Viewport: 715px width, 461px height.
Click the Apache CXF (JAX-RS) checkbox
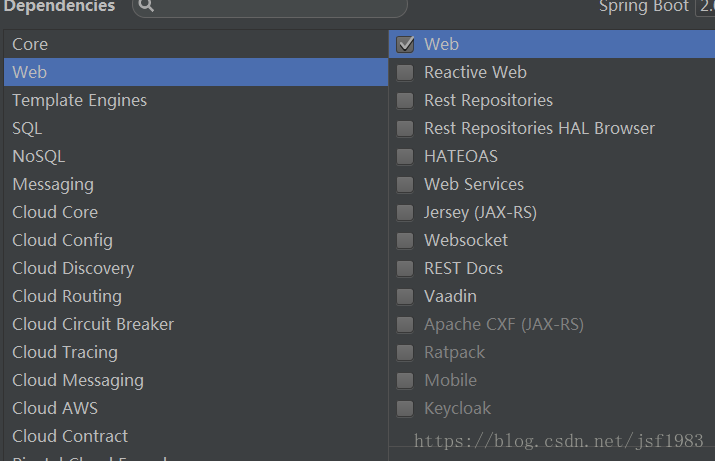click(x=405, y=325)
